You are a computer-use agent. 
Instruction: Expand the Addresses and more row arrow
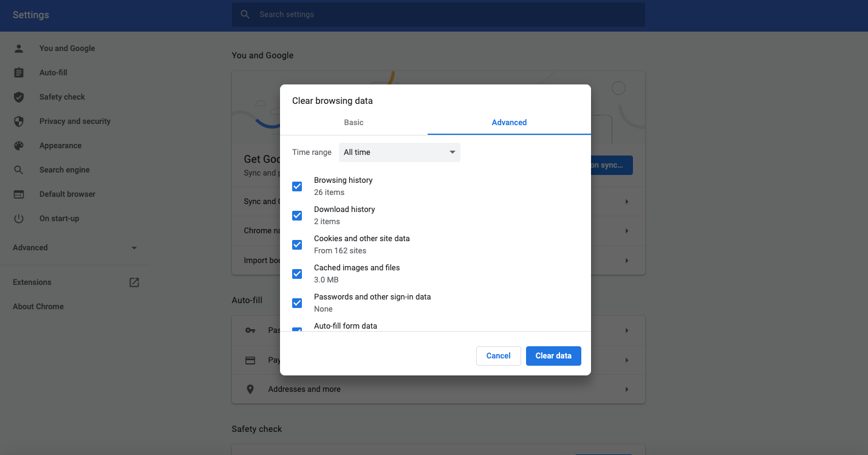coord(626,389)
